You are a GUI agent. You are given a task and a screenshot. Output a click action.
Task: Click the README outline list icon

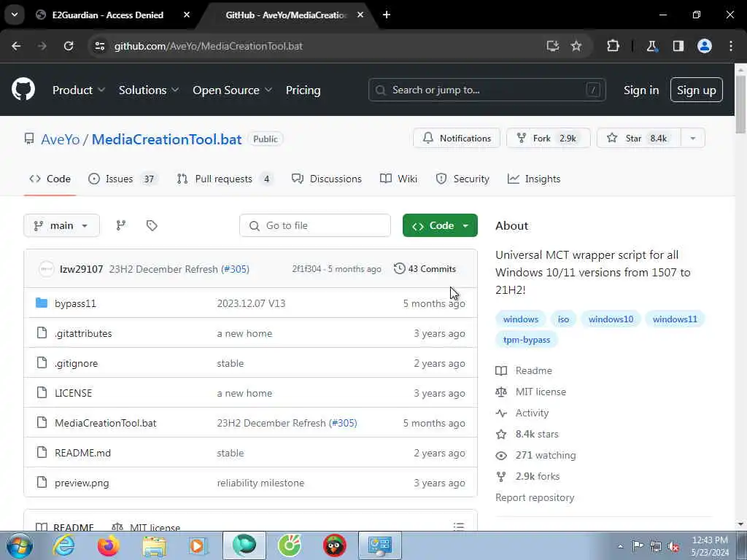[x=459, y=526]
